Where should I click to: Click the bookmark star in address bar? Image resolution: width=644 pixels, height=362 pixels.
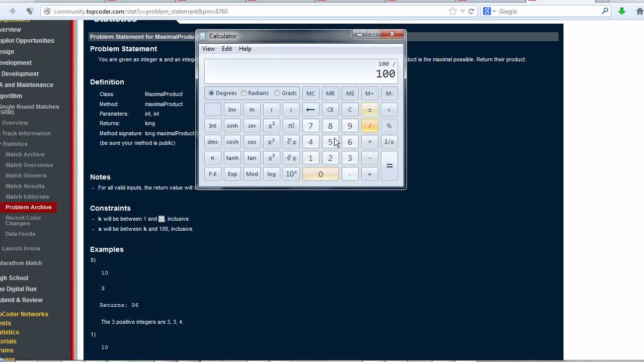pyautogui.click(x=452, y=11)
